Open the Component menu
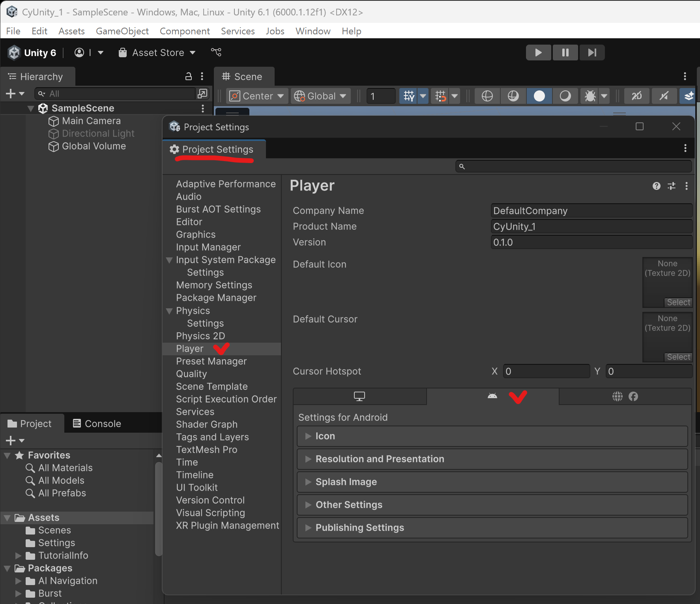 (x=185, y=31)
